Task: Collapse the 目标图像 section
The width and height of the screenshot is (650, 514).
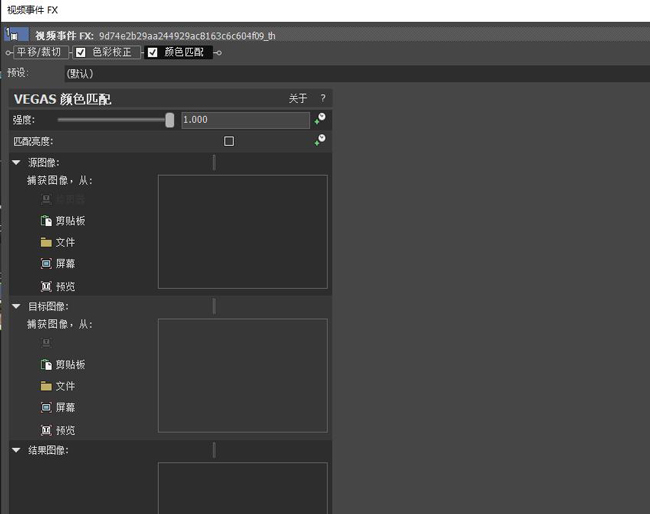Action: click(x=16, y=306)
